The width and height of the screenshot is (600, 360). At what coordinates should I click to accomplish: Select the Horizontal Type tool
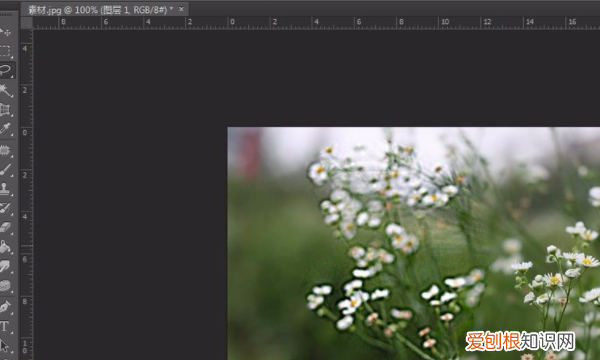6,326
